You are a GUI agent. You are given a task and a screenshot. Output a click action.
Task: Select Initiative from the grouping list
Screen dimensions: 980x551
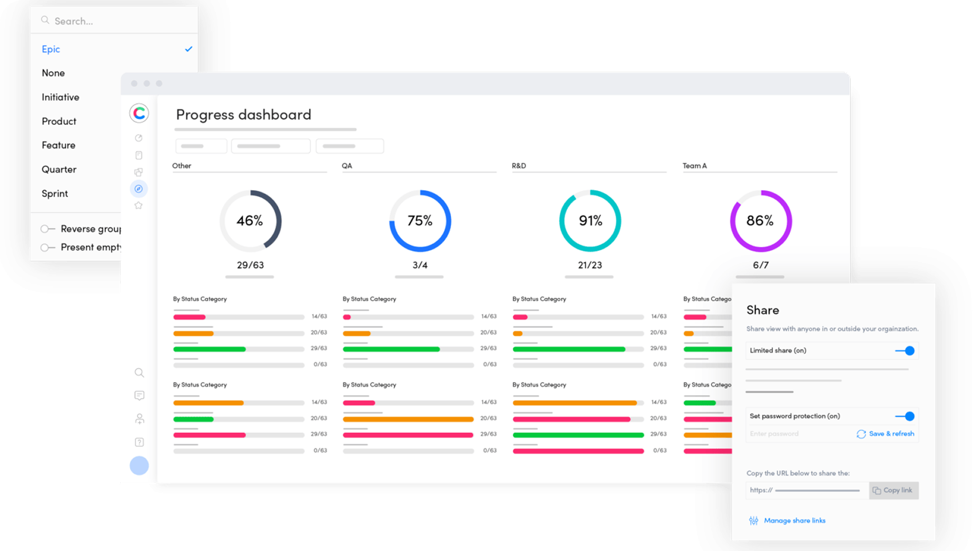tap(61, 97)
